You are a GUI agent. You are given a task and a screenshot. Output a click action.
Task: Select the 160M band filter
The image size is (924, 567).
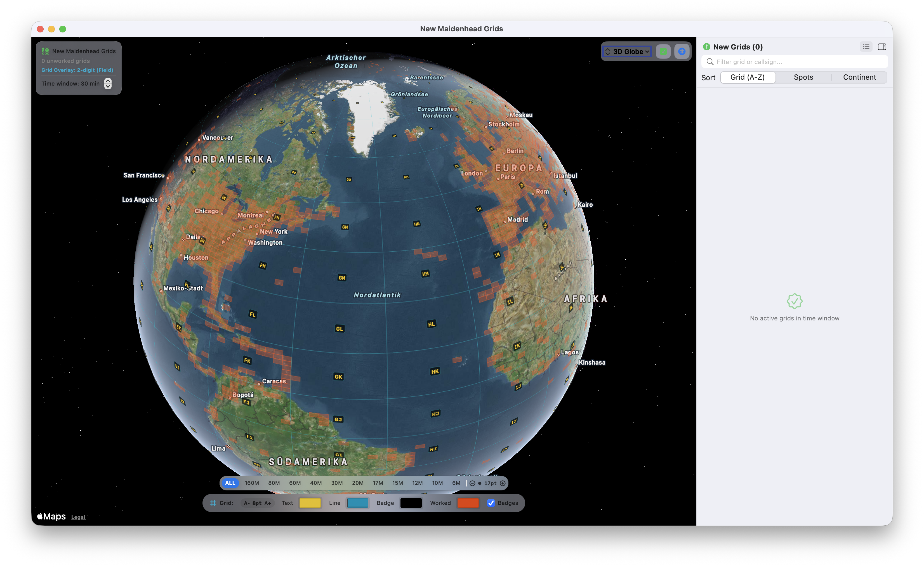tap(252, 483)
